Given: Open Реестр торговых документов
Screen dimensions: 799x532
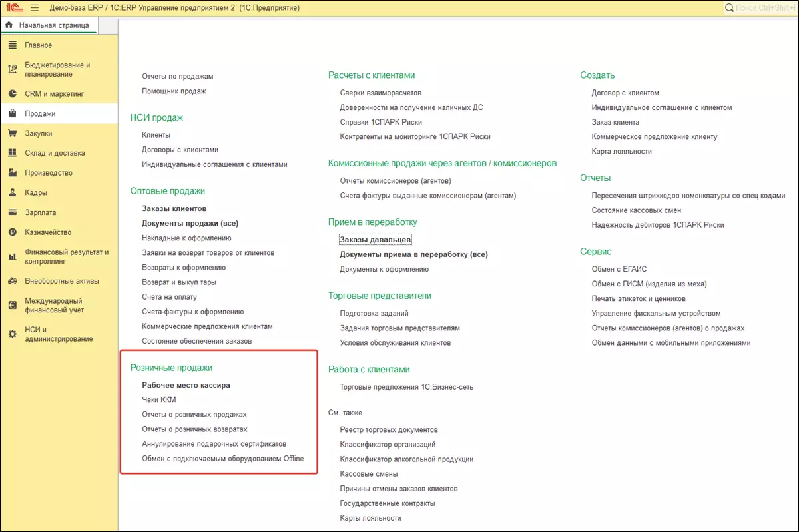Looking at the screenshot, I should coord(389,430).
